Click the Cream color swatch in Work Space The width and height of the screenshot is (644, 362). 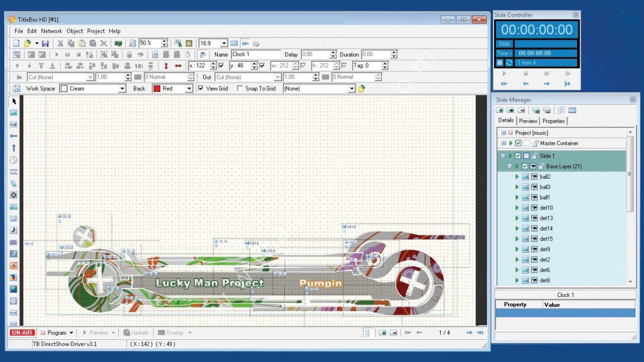(x=64, y=89)
